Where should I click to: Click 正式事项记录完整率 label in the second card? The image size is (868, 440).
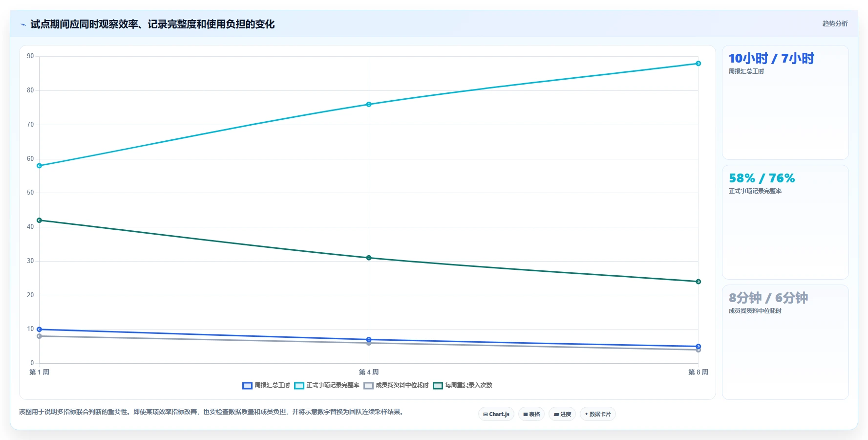tap(755, 191)
